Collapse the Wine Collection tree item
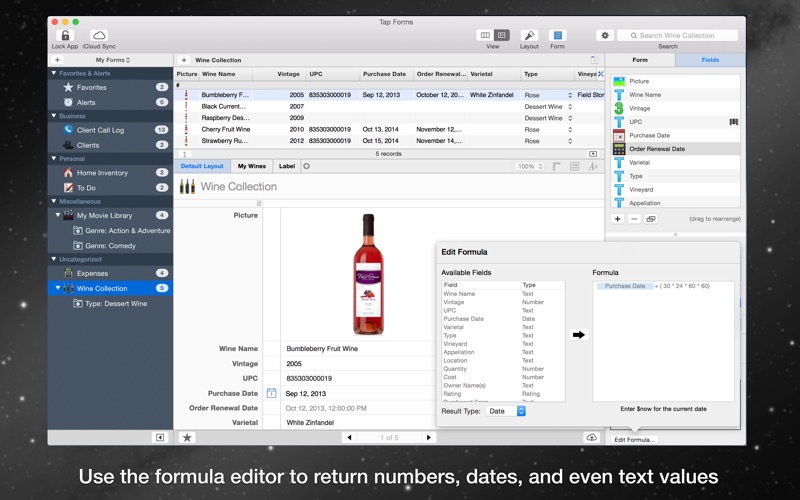The width and height of the screenshot is (800, 500). pos(58,288)
